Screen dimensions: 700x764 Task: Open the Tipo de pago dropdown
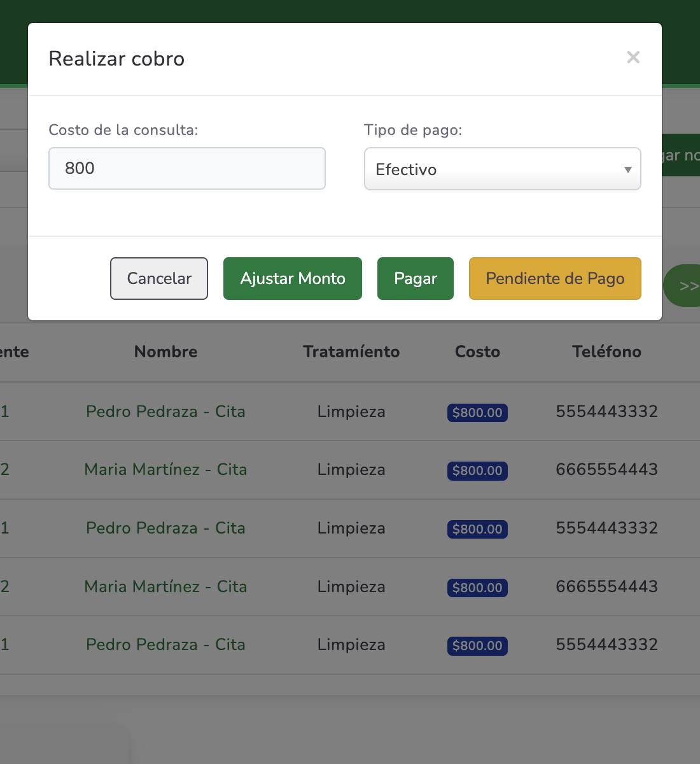[502, 169]
